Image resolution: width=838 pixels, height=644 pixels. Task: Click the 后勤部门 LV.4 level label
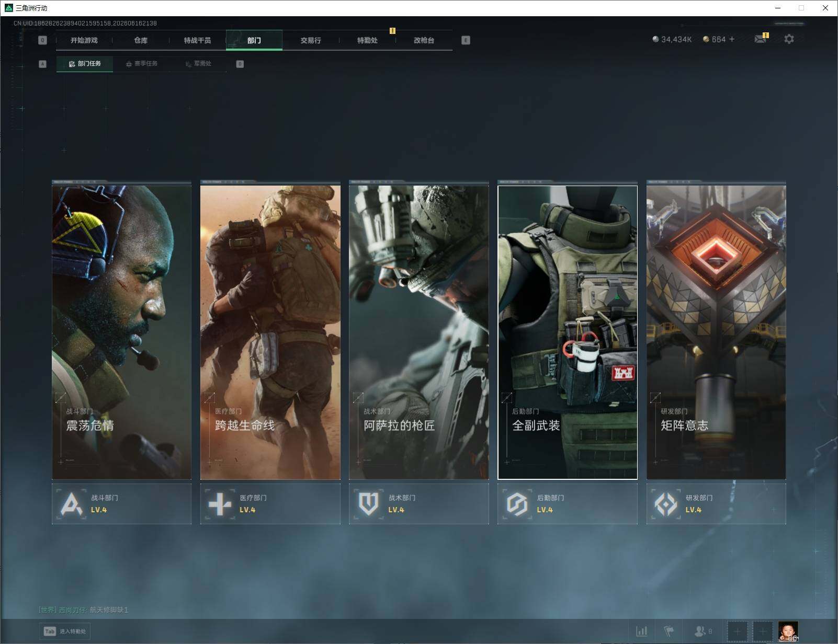[545, 510]
